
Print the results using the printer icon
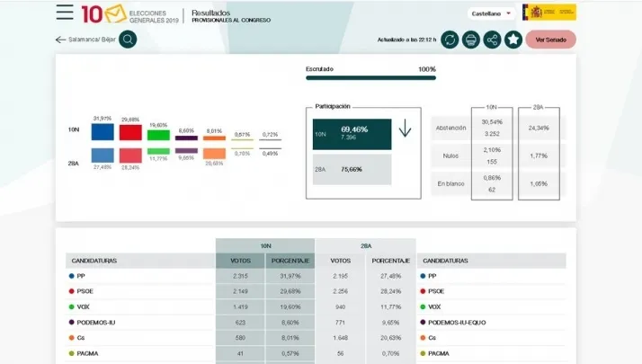tap(470, 40)
